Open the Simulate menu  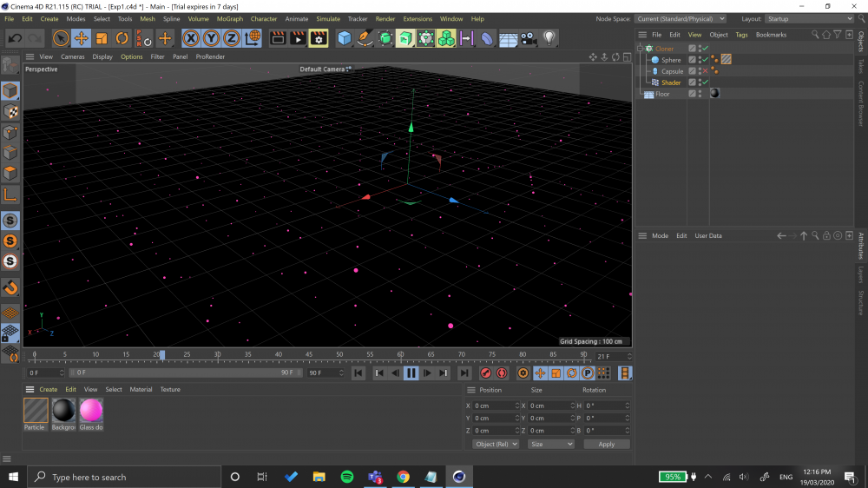point(328,19)
